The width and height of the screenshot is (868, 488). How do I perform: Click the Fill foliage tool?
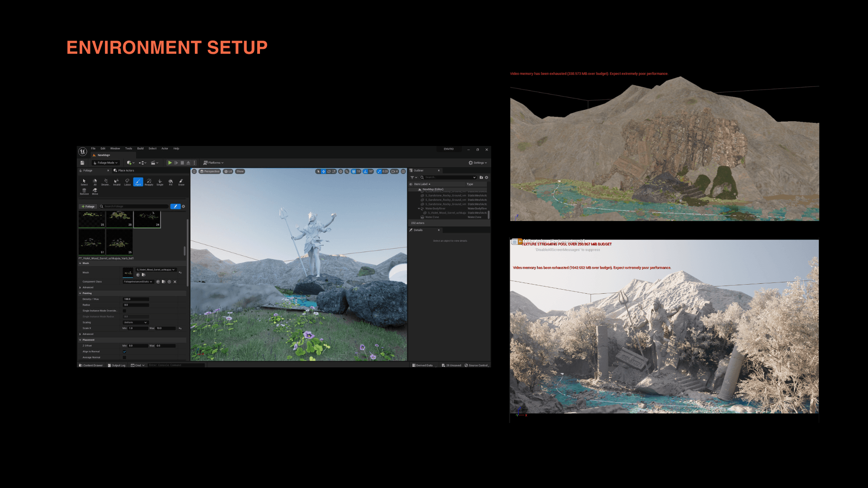[170, 182]
